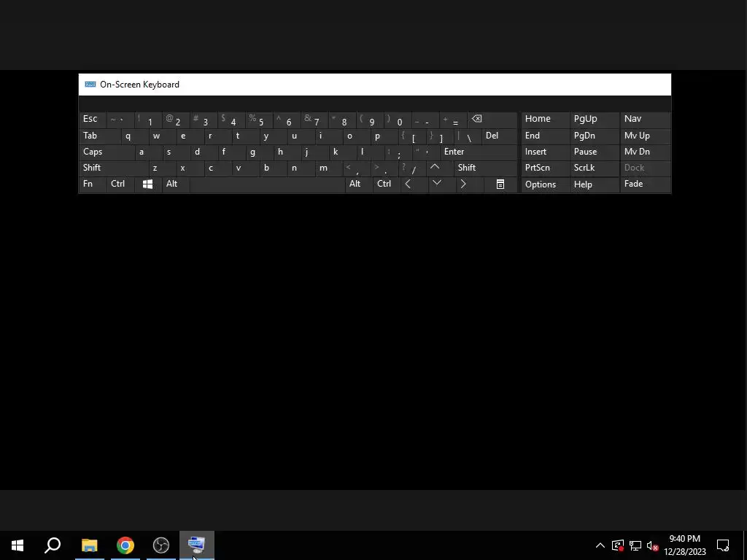Open the Windows Start menu
The image size is (747, 560).
[x=18, y=545]
